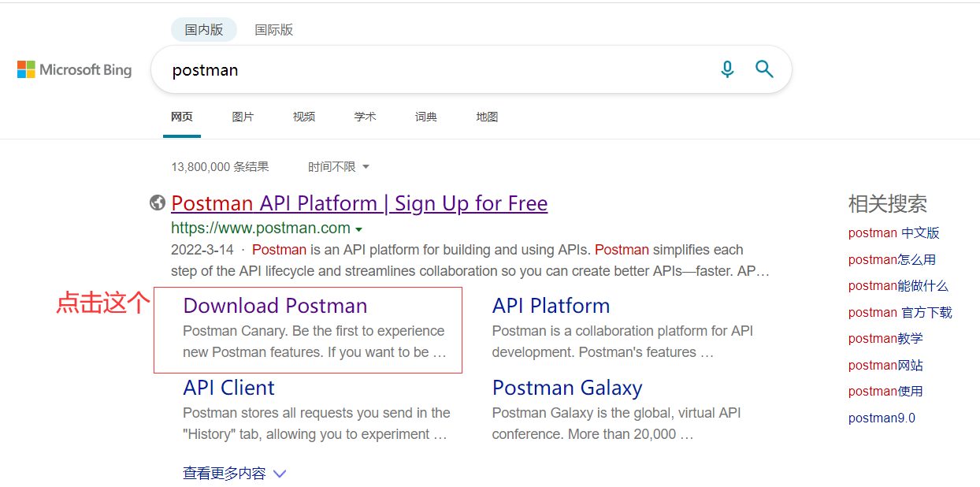Screen dimensions: 980x487
Task: Select the 国内版 toggle
Action: pos(204,30)
